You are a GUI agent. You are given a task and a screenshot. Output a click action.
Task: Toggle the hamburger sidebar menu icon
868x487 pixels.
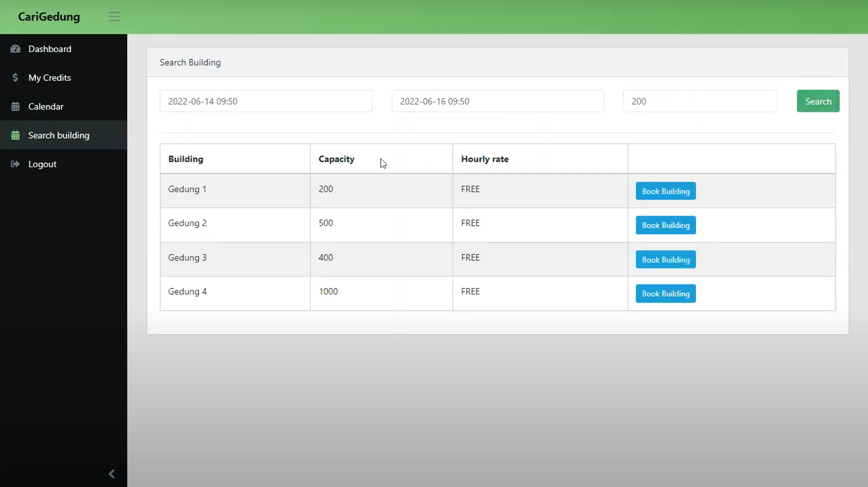(x=114, y=16)
